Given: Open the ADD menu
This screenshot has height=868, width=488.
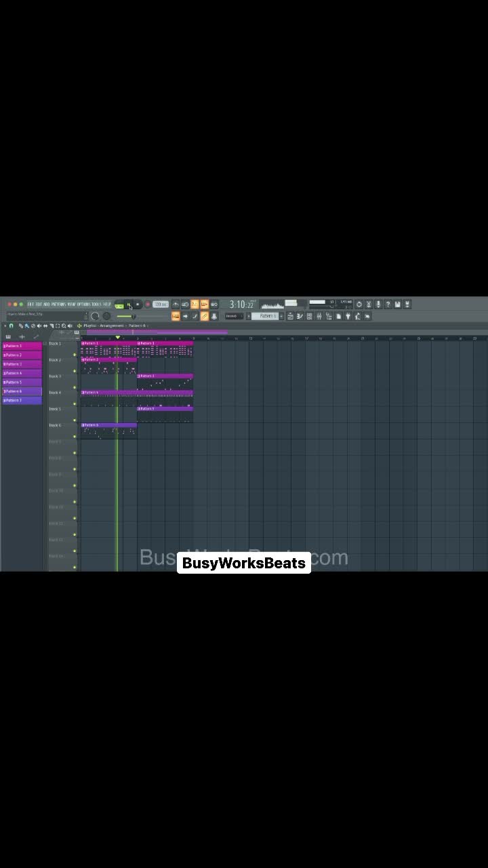Looking at the screenshot, I should tap(47, 304).
